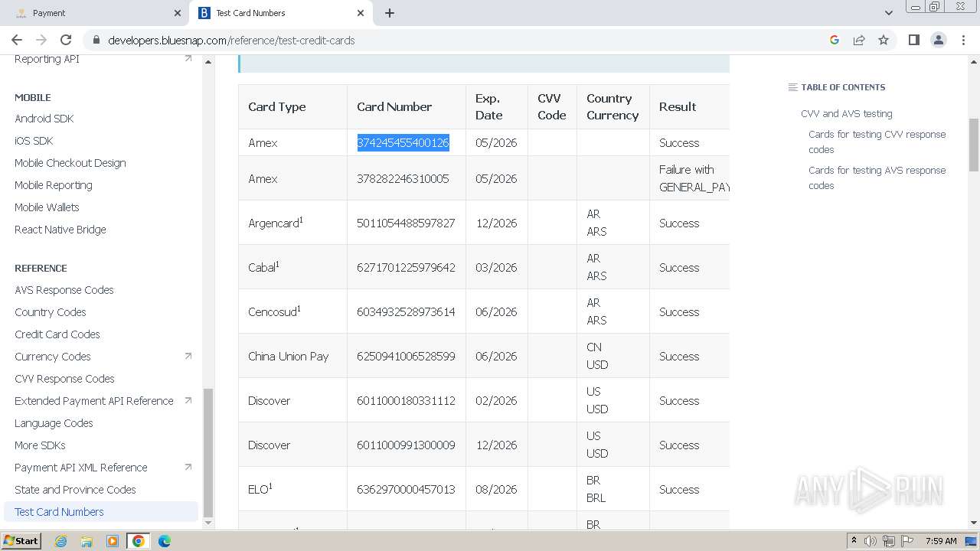
Task: Open the React Native Bridge link
Action: click(x=60, y=230)
